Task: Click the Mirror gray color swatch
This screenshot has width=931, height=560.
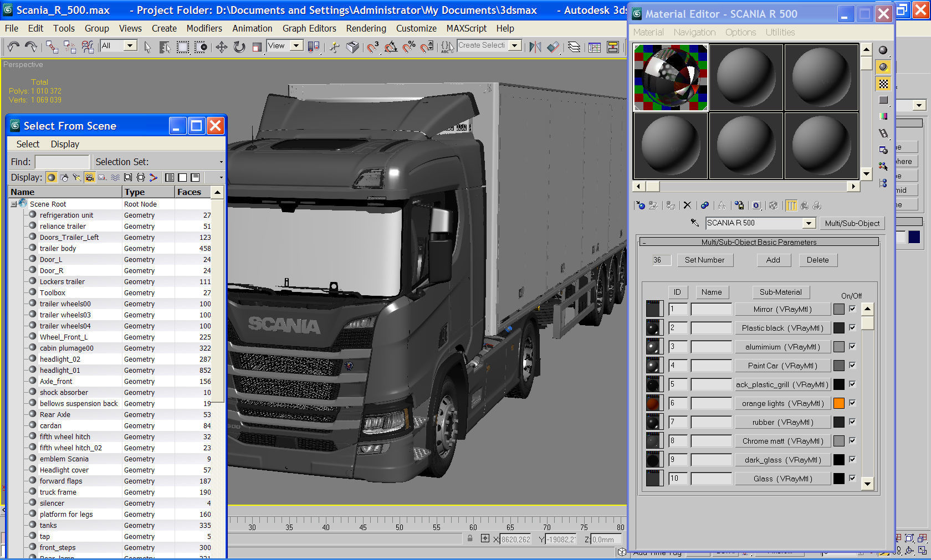Action: click(839, 309)
